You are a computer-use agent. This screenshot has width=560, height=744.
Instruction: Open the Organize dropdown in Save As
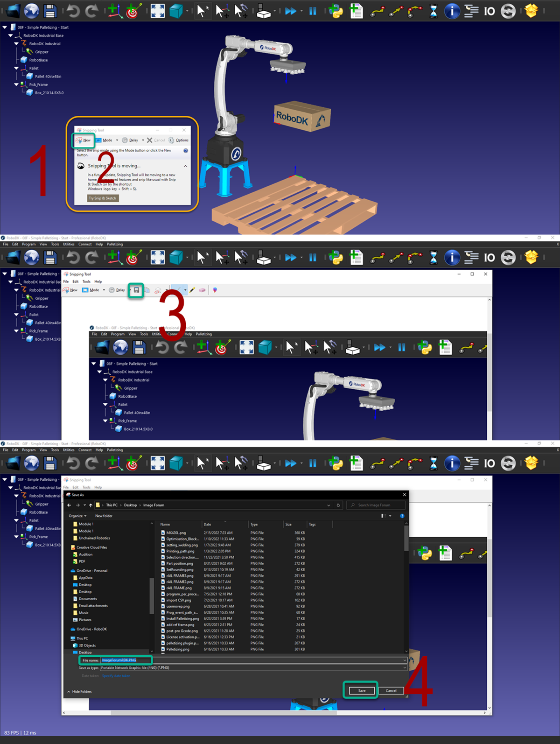coord(77,516)
